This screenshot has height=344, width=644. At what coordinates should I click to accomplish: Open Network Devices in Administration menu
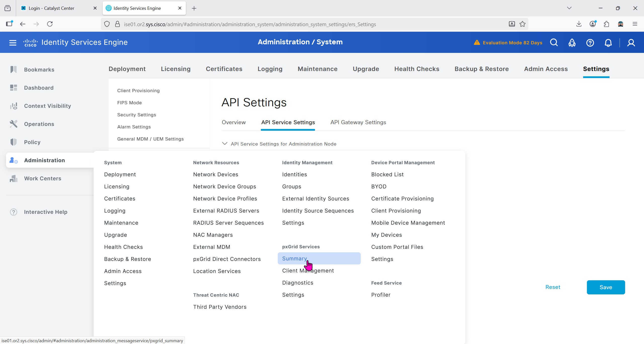click(216, 174)
